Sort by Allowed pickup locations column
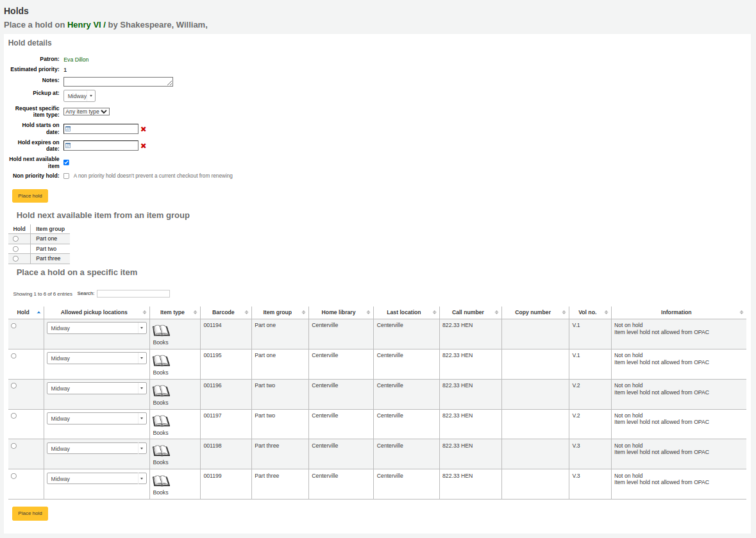Image resolution: width=756 pixels, height=538 pixels. coord(97,312)
